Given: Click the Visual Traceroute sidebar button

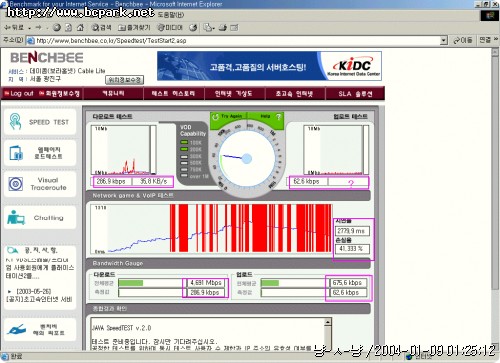Looking at the screenshot, I should 40,184.
